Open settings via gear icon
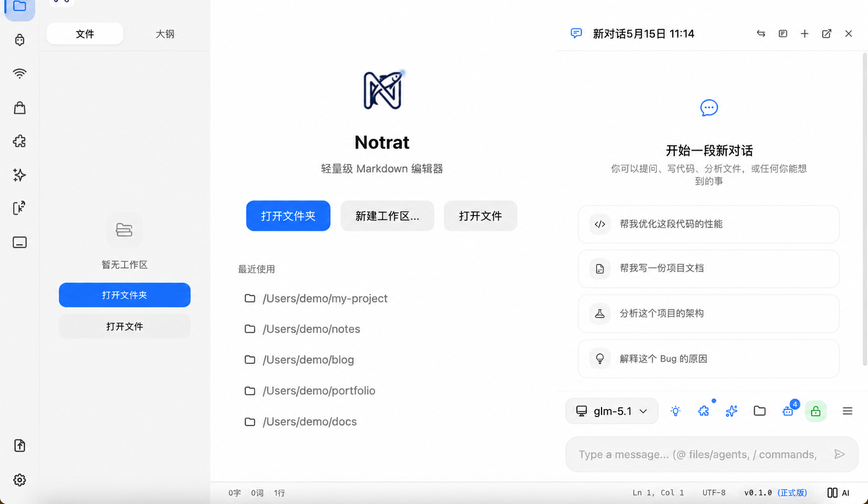 (20, 480)
